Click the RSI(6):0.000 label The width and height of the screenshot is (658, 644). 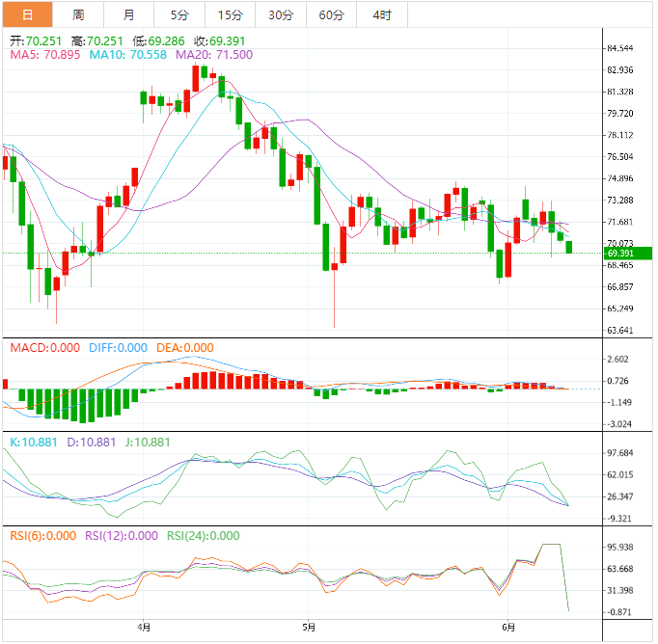point(44,536)
